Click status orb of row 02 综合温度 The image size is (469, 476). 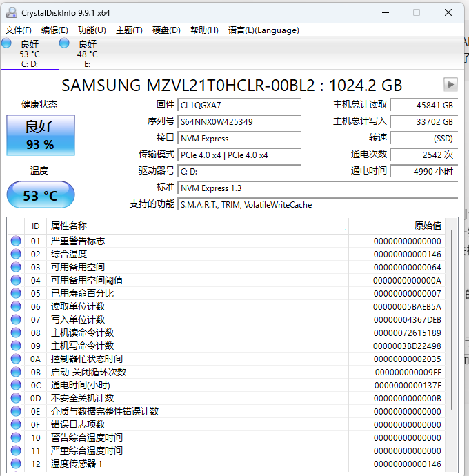click(16, 254)
